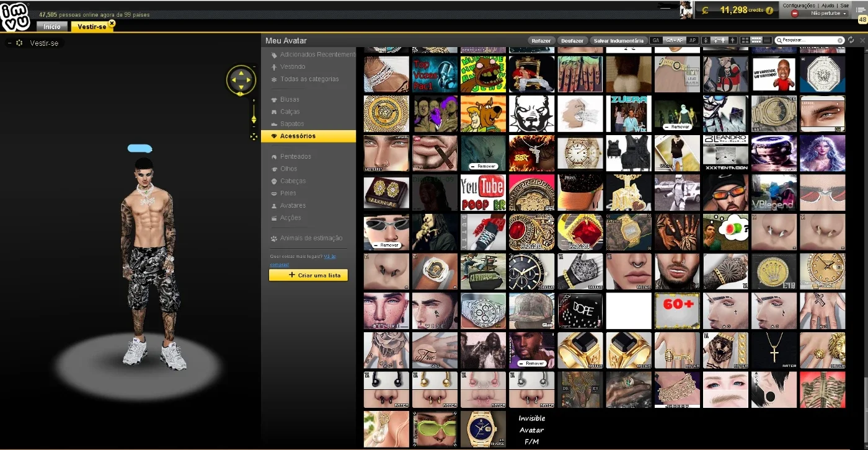Open the Vestindo category
This screenshot has height=450, width=868.
(x=293, y=67)
